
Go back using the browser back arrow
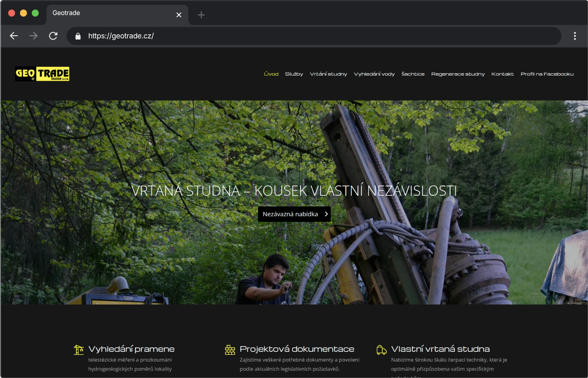(14, 36)
